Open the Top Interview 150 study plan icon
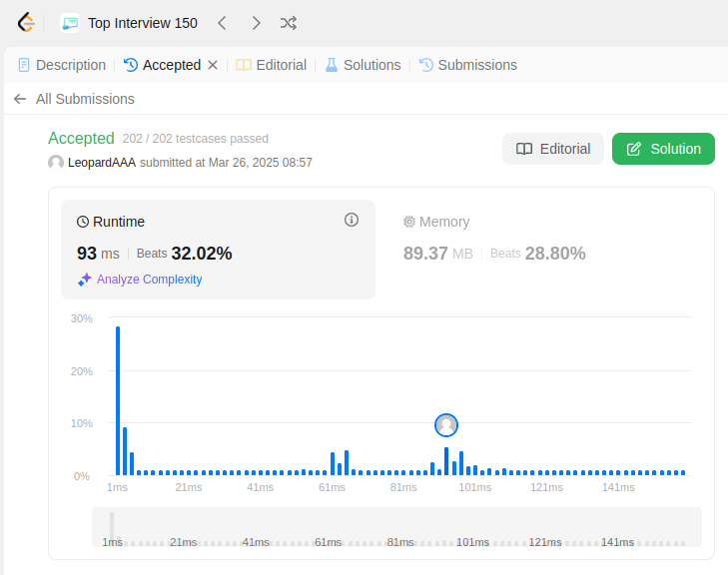 click(70, 23)
